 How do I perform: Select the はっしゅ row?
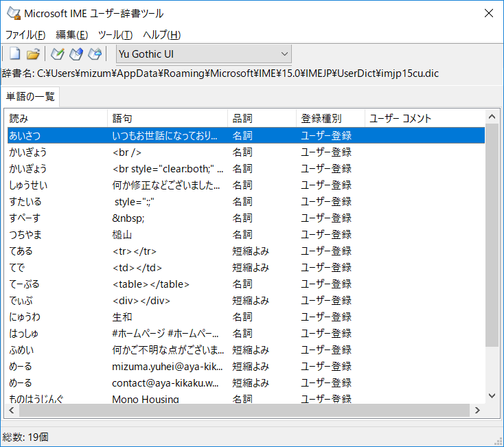pos(246,333)
